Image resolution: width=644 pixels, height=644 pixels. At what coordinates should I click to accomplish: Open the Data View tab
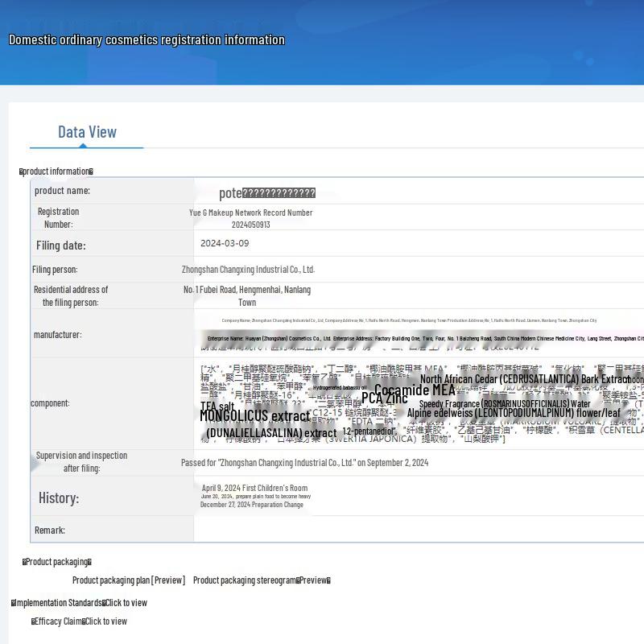(x=87, y=132)
